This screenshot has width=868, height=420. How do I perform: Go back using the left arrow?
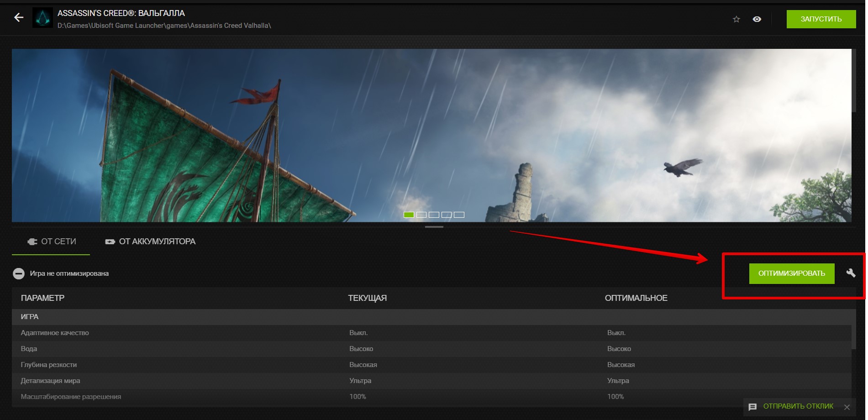coord(19,18)
